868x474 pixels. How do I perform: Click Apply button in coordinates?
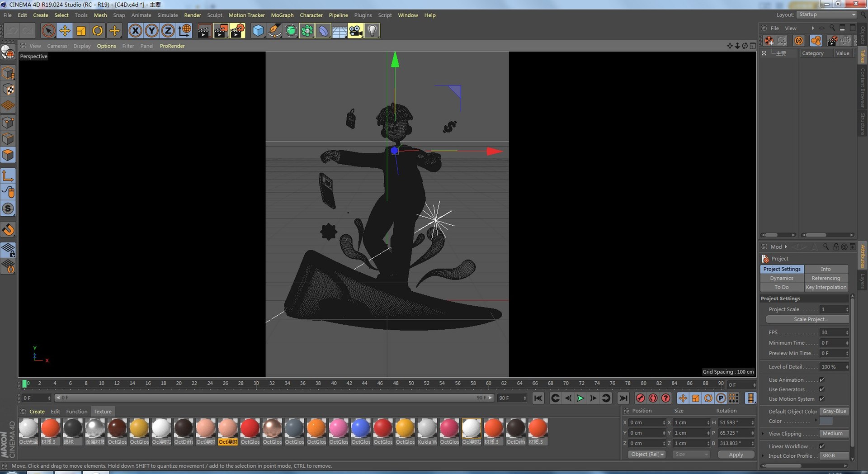[x=736, y=455]
